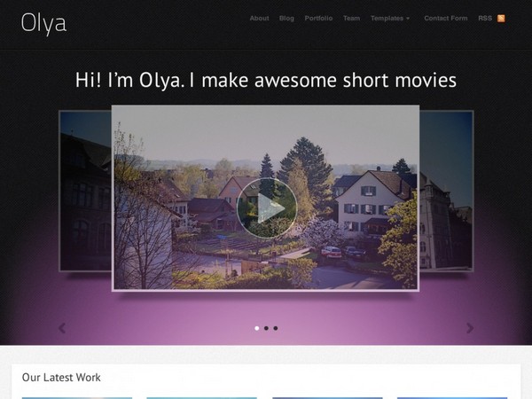Open the Contact Form link
Image resolution: width=532 pixels, height=399 pixels.
click(444, 19)
